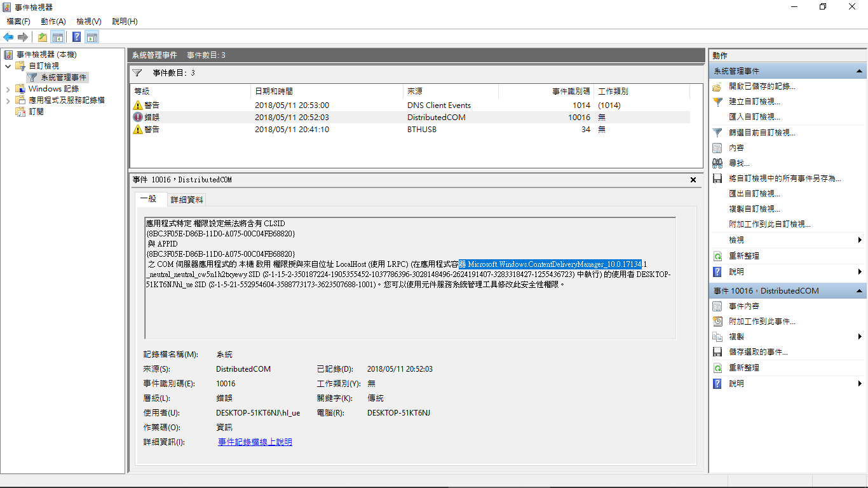Screen dimensions: 868x488
Task: Click 匯入自訂檢視 action
Action: (x=754, y=117)
